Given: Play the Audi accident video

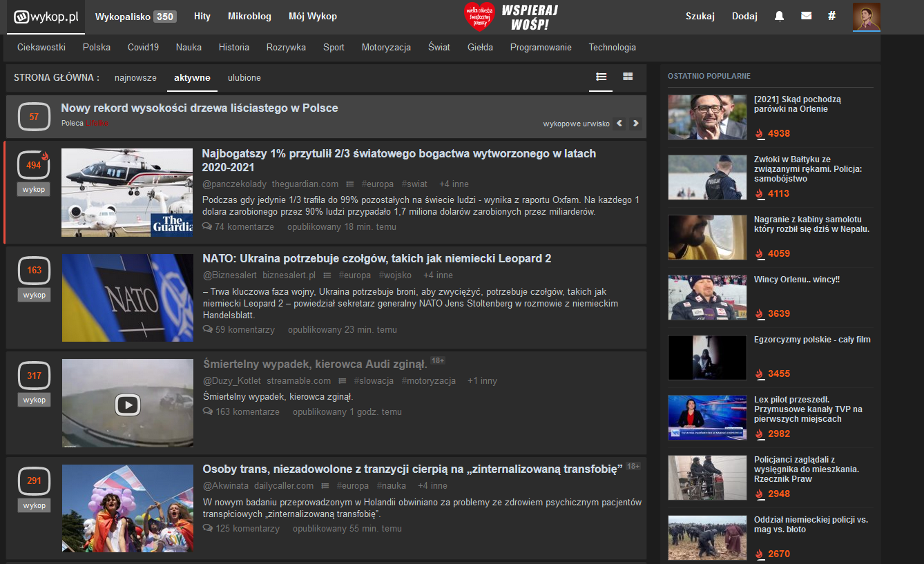Looking at the screenshot, I should 128,405.
